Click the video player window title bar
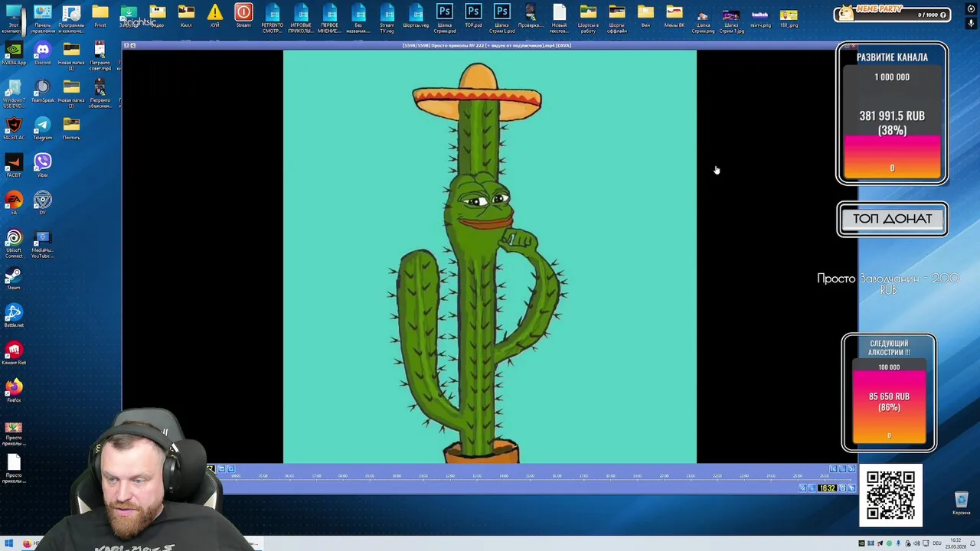This screenshot has width=980, height=551. pyautogui.click(x=486, y=45)
